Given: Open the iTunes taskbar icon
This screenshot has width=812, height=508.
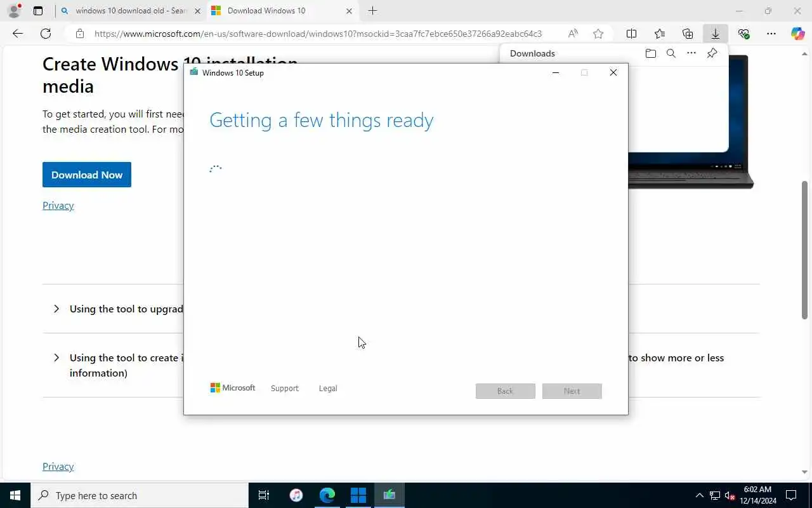Looking at the screenshot, I should 296,495.
